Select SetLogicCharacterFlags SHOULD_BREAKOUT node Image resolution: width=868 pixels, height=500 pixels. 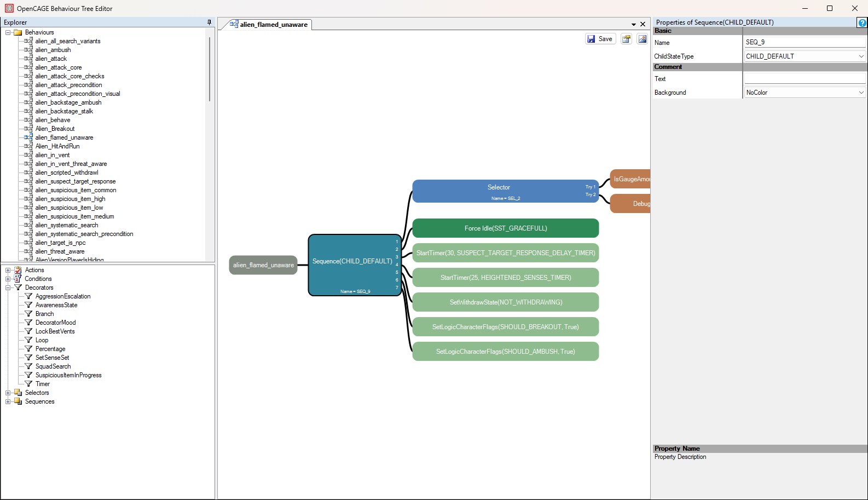click(x=505, y=327)
